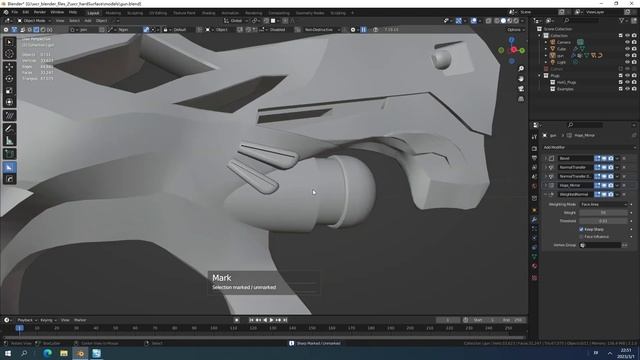Toggle Light visibility eye in outliner
This screenshot has height=360, width=640.
(627, 62)
